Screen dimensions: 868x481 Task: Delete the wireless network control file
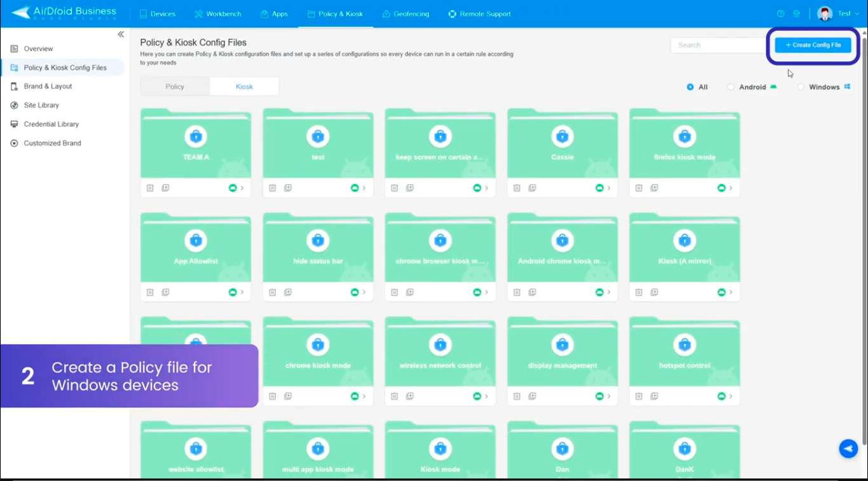point(394,396)
